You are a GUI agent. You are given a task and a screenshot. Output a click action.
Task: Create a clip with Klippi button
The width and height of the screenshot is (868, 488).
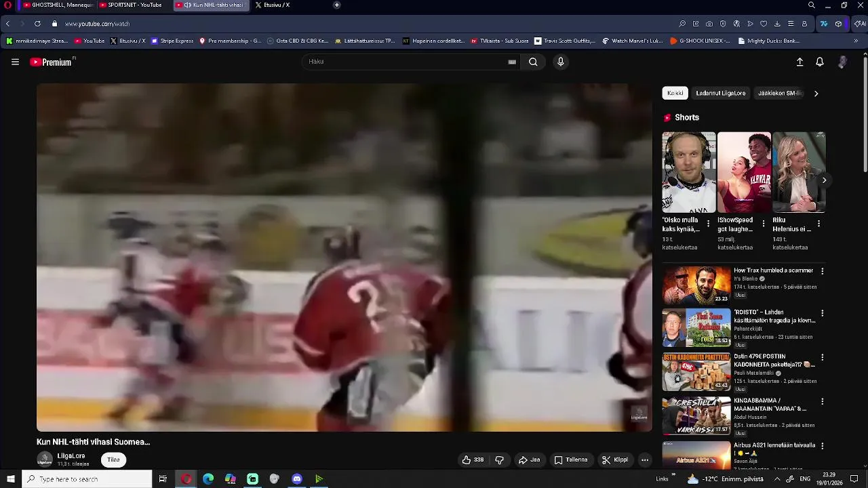615,460
